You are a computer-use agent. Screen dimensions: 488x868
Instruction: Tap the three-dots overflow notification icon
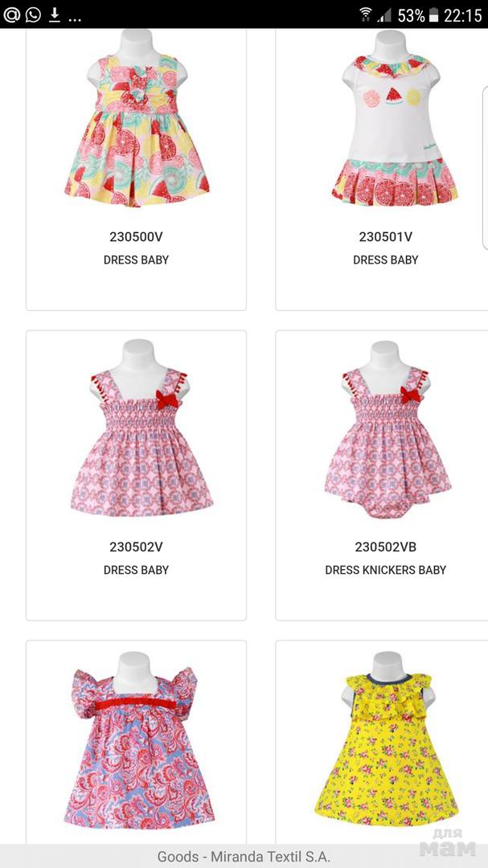[x=75, y=18]
